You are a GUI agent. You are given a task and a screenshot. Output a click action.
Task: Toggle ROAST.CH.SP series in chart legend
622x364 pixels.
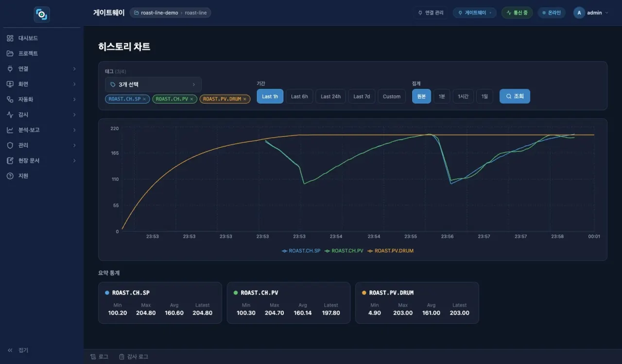(x=301, y=251)
